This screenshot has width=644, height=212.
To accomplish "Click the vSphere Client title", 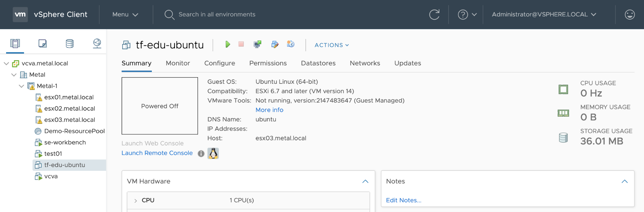I will (x=61, y=14).
